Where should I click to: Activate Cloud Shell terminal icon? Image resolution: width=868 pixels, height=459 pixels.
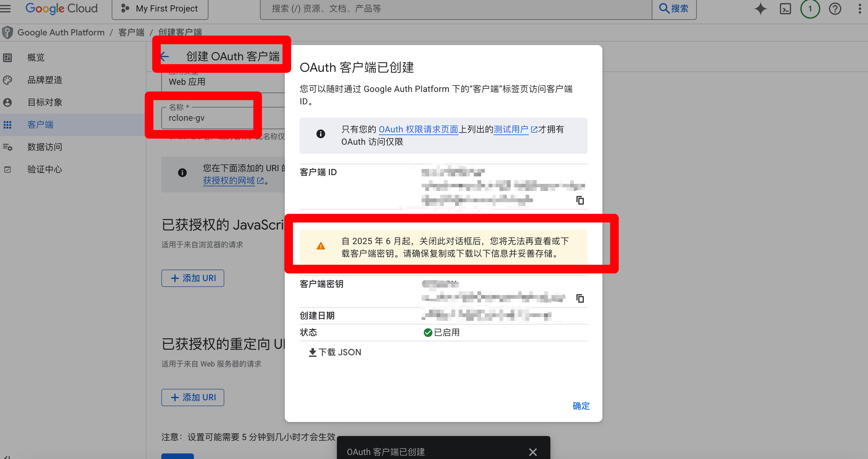[x=785, y=9]
